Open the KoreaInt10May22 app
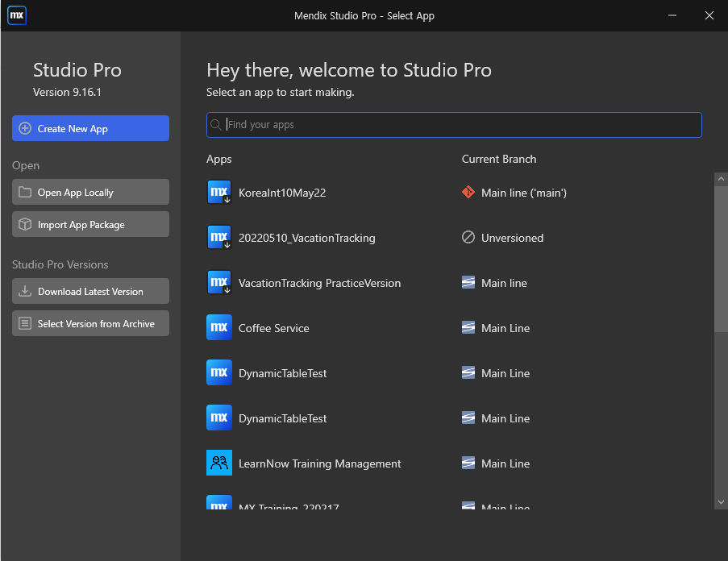 (x=282, y=193)
